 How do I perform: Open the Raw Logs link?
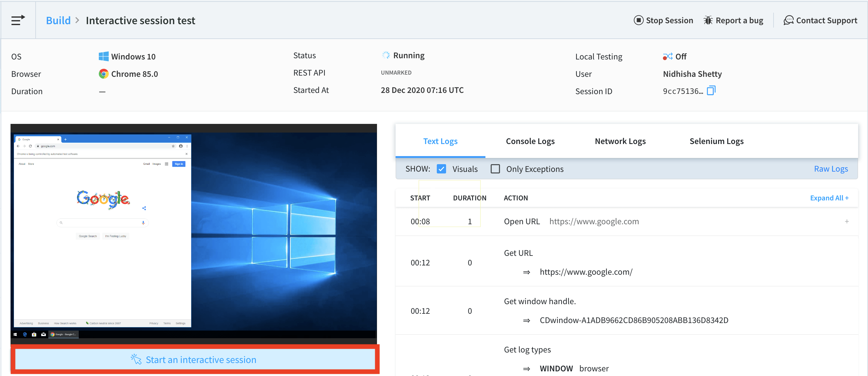pyautogui.click(x=831, y=169)
